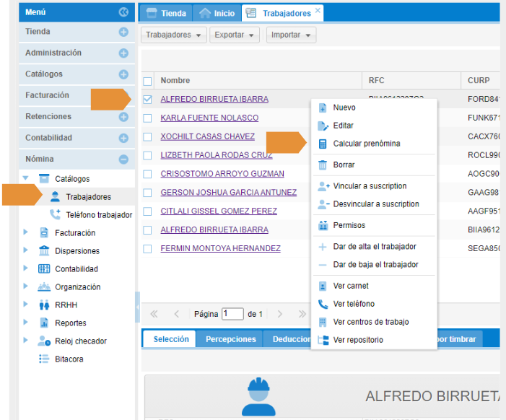Check the KARLA FUENTE NOLASCO checkbox
Image resolution: width=506 pixels, height=420 pixels.
click(x=148, y=118)
